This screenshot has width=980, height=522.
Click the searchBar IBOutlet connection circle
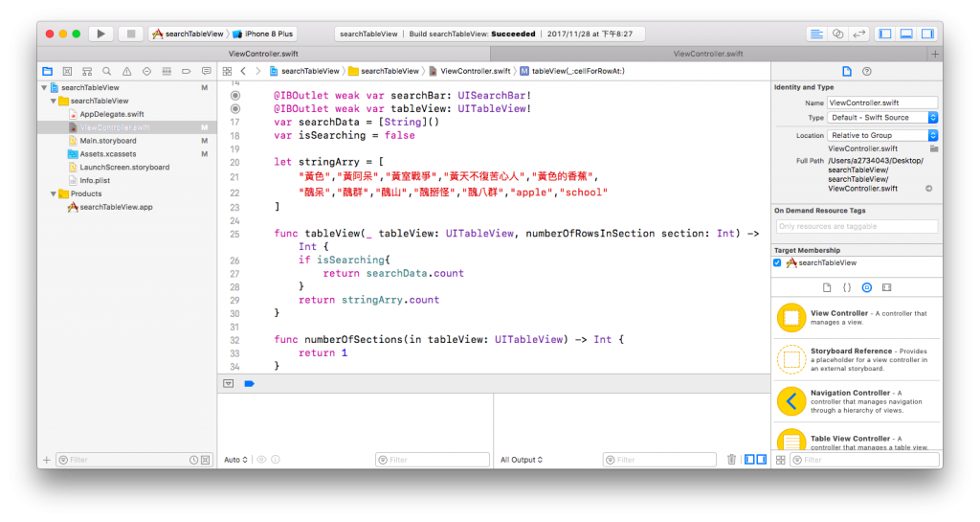[235, 96]
